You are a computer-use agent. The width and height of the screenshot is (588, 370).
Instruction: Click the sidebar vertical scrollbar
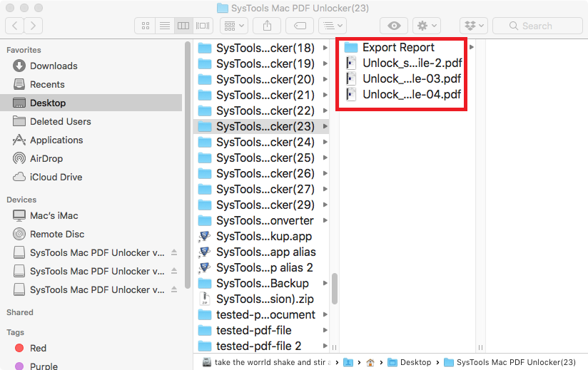pos(188,165)
